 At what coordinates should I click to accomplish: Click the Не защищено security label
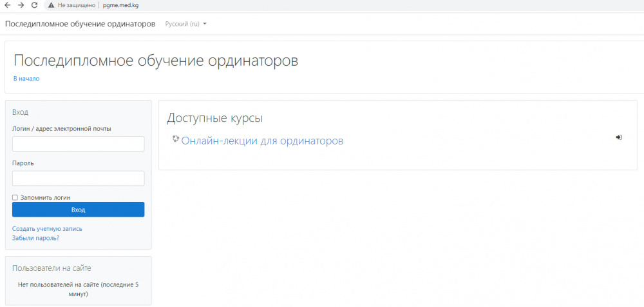tap(77, 5)
